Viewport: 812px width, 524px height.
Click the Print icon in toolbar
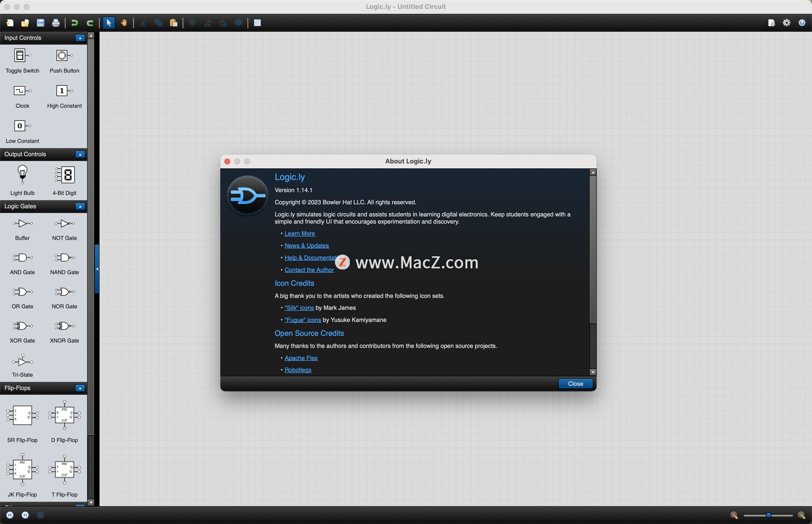tap(55, 23)
